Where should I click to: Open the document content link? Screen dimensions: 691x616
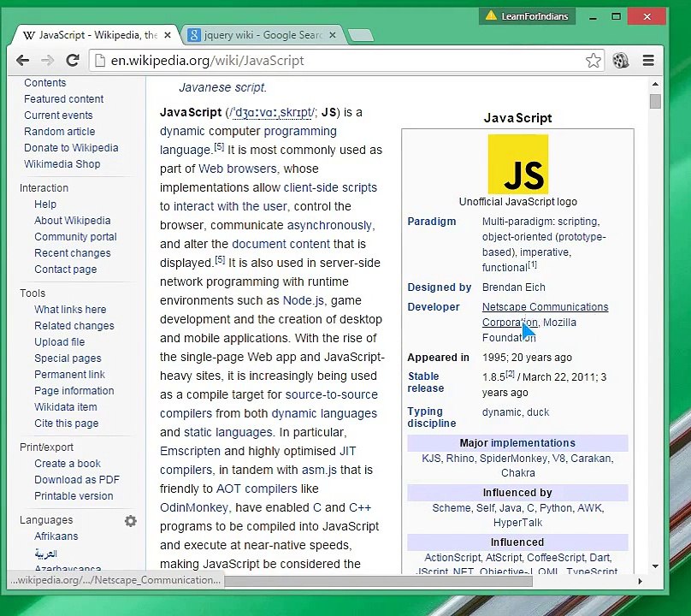(x=281, y=245)
